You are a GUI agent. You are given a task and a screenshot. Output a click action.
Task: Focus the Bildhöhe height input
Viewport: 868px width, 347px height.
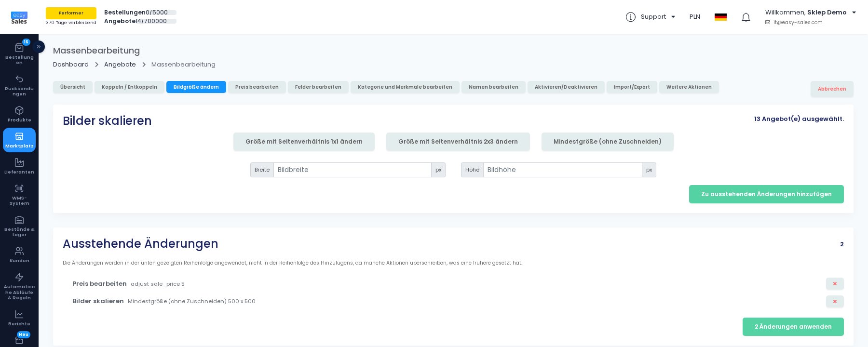click(563, 170)
